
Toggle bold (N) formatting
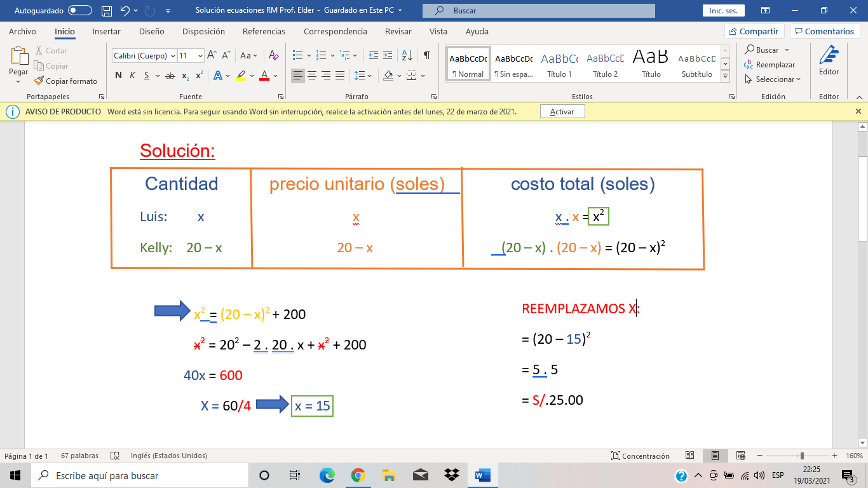click(118, 76)
